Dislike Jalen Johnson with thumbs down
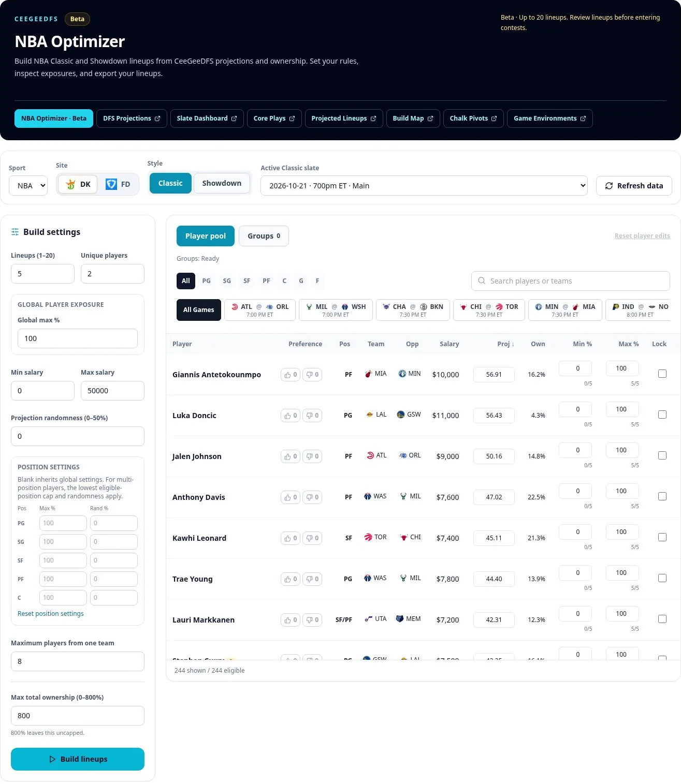The width and height of the screenshot is (681, 784). (312, 456)
